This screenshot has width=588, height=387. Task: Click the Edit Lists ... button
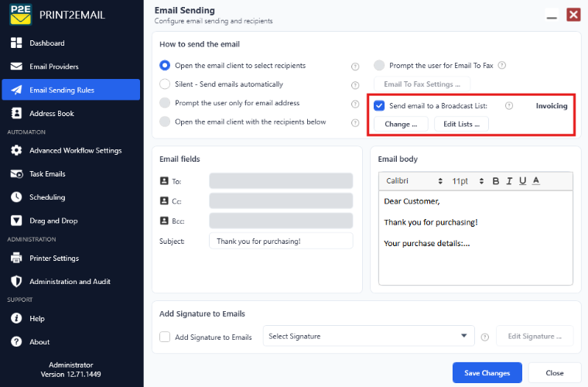click(461, 124)
